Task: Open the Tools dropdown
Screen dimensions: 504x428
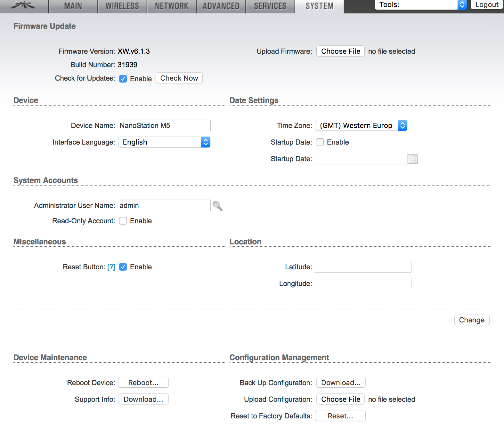Action: 421,5
